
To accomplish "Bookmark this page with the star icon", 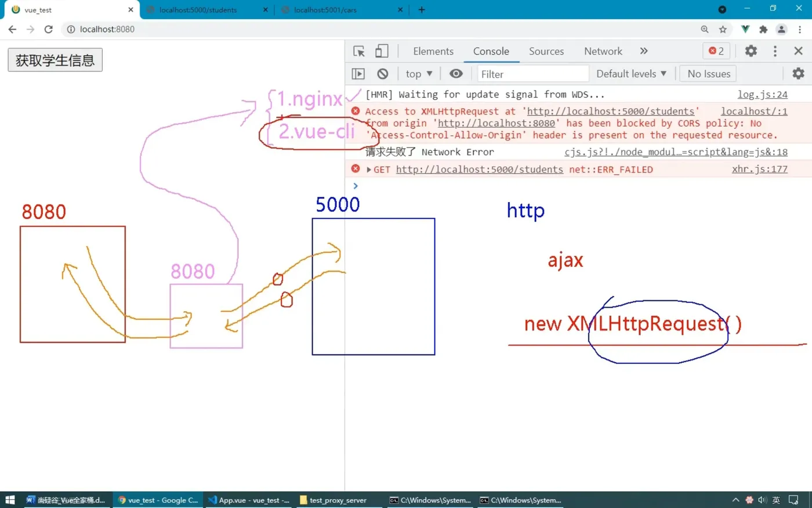I will pos(723,29).
